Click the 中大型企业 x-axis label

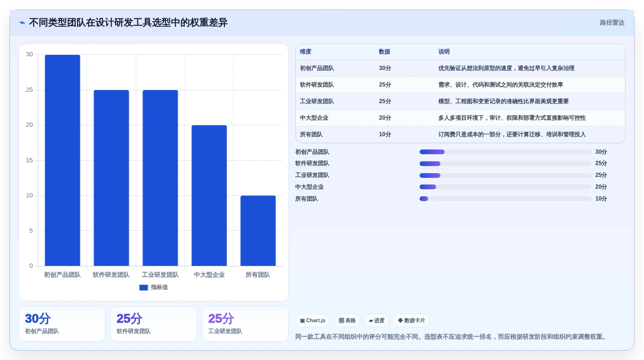point(209,275)
